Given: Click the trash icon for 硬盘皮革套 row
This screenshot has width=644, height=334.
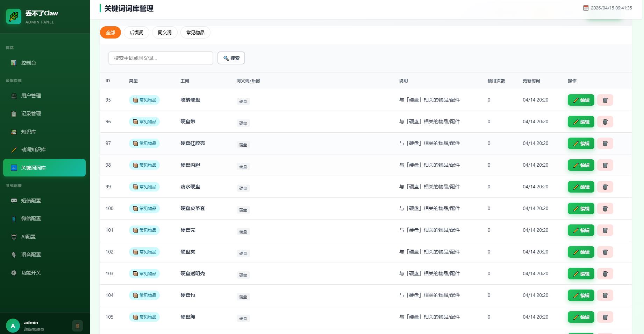Looking at the screenshot, I should click(x=605, y=209).
